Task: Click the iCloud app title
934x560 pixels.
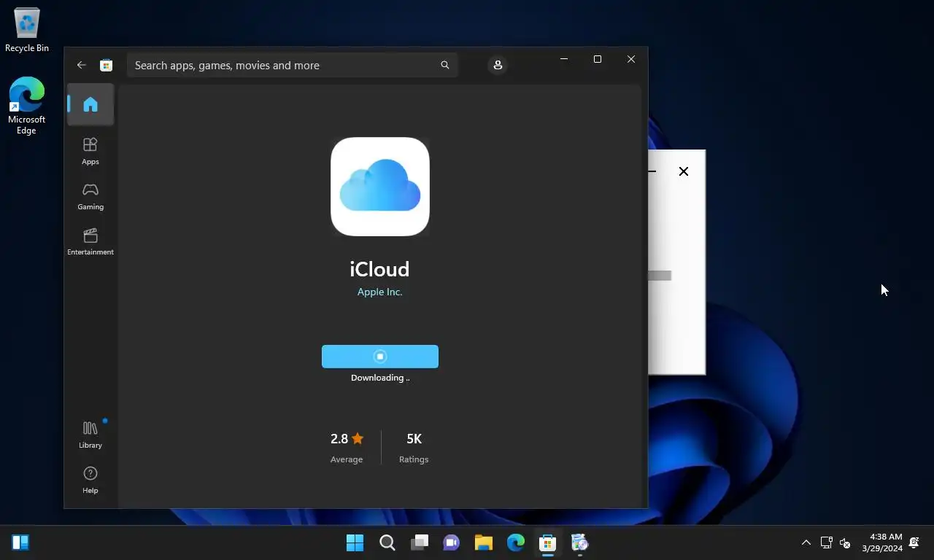Action: [379, 269]
